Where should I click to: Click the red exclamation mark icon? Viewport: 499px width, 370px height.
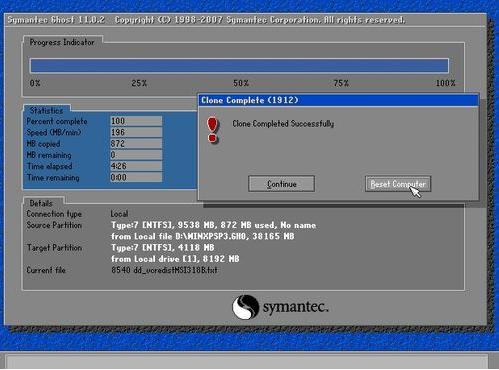212,130
